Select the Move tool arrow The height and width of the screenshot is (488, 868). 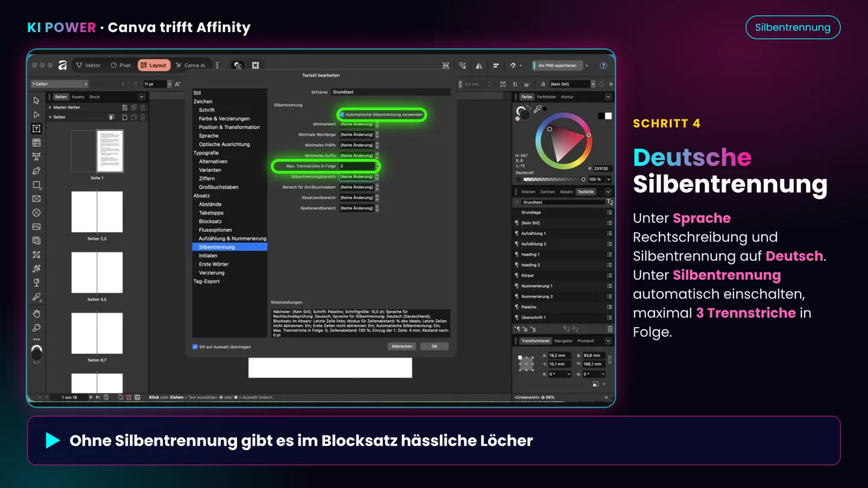36,100
